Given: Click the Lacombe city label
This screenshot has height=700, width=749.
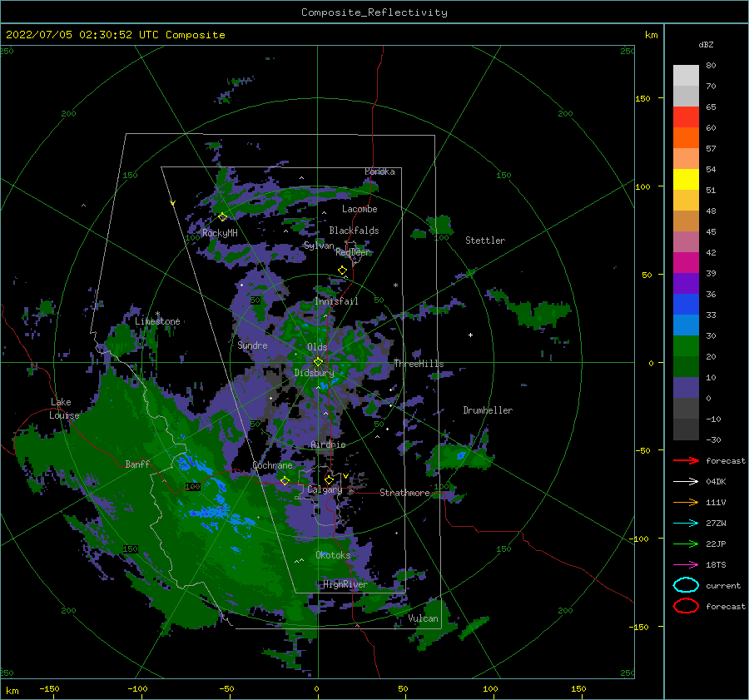Looking at the screenshot, I should [x=360, y=209].
